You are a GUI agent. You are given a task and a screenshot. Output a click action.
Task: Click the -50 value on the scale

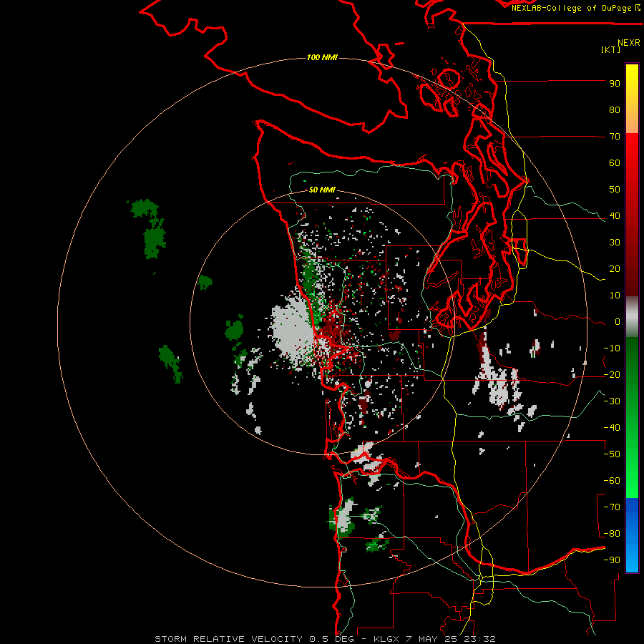pyautogui.click(x=612, y=454)
